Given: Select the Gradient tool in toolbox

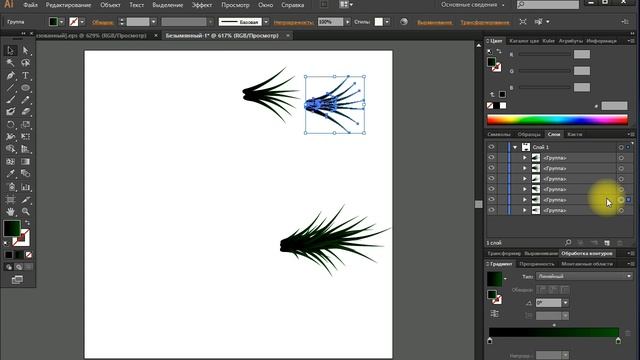Looking at the screenshot, I should click(x=25, y=162).
